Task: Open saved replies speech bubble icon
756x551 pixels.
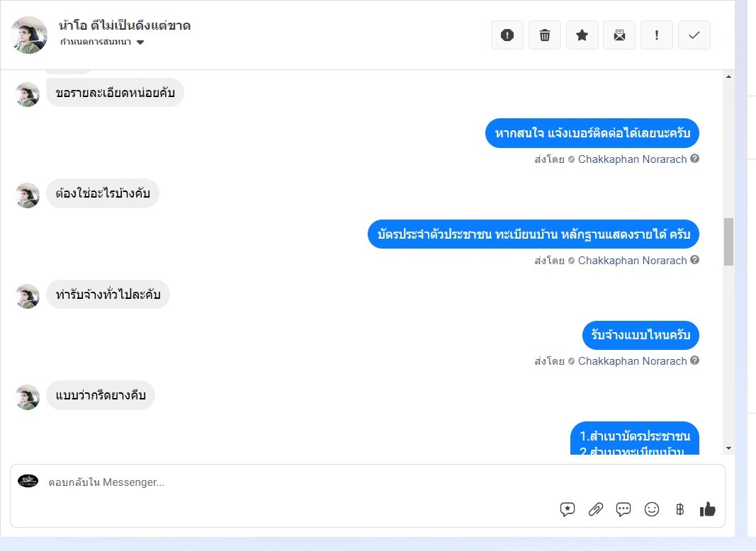Action: pyautogui.click(x=568, y=509)
